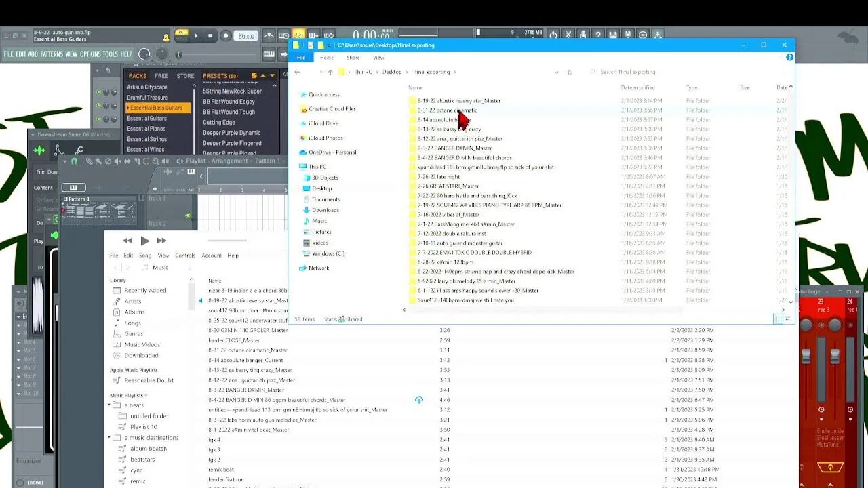This screenshot has width=868, height=488.
Task: Skip to previous track in iTunes
Action: (127, 241)
